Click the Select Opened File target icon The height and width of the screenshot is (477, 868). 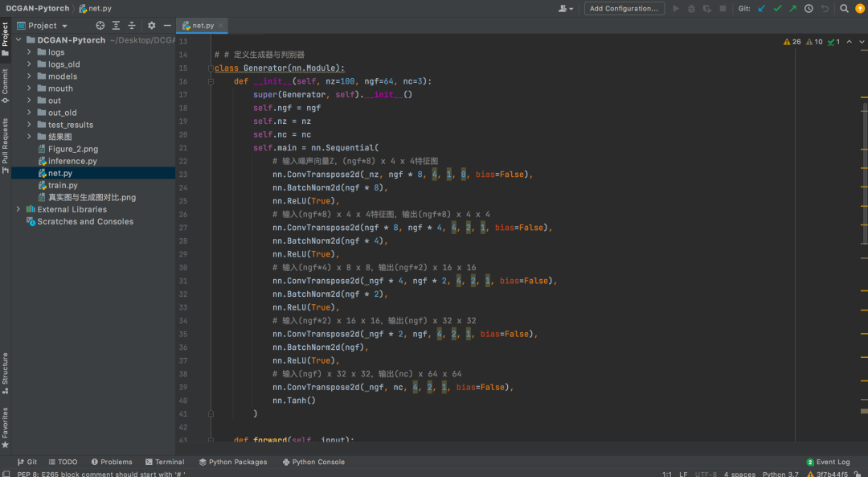point(100,26)
